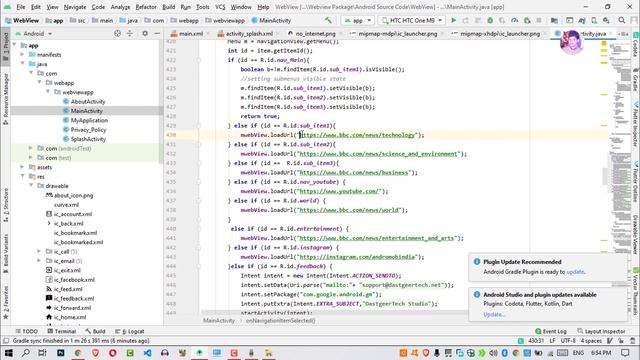Screen dimensions: 640x360
Task: Expand the ic_call drawable group
Action: click(40, 252)
